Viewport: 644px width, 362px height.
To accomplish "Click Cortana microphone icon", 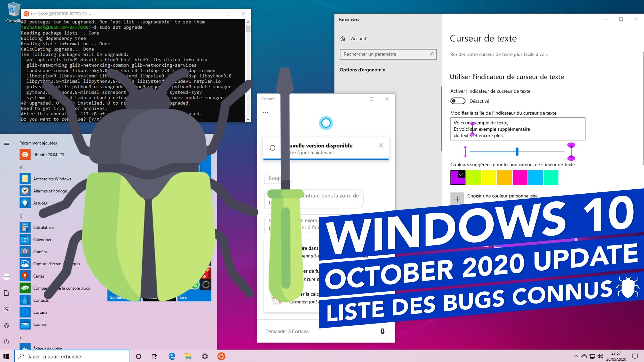I will pyautogui.click(x=382, y=331).
